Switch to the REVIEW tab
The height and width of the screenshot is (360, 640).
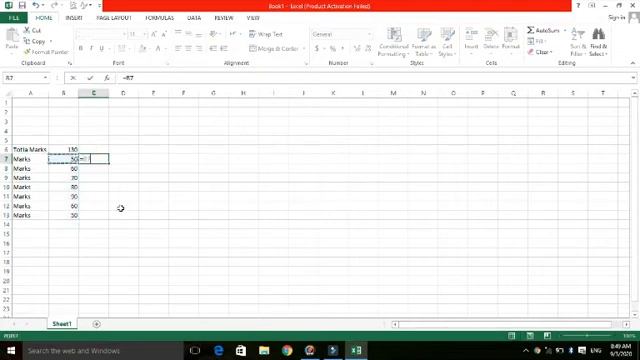(224, 18)
